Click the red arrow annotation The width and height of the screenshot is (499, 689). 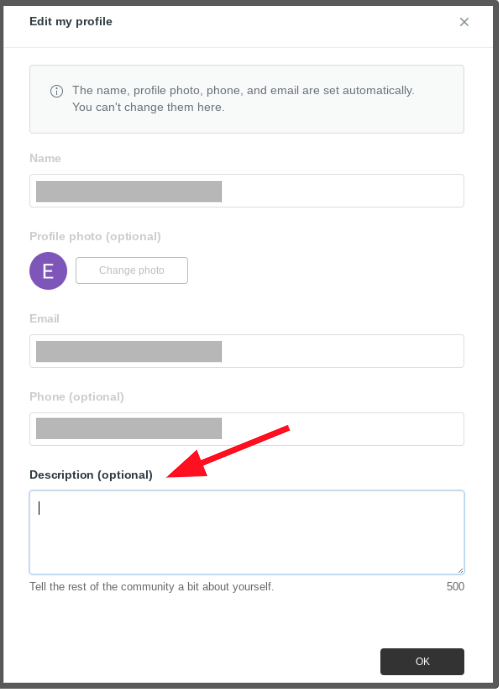click(228, 452)
